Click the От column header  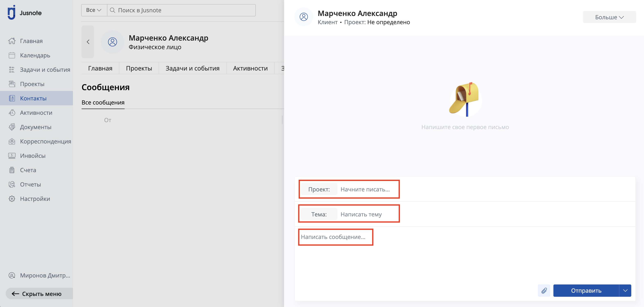[x=108, y=120]
